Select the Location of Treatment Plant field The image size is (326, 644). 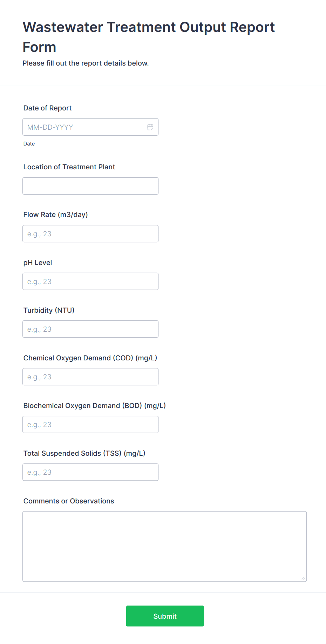click(90, 186)
